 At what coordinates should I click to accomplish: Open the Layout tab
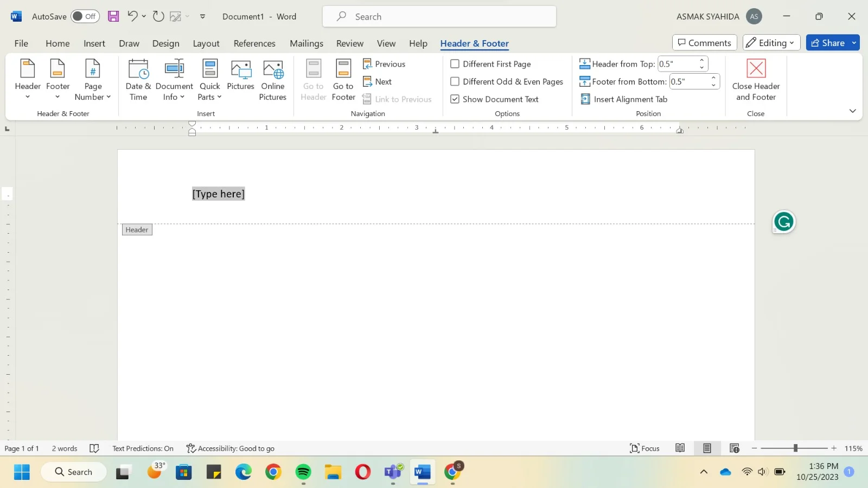tap(206, 43)
